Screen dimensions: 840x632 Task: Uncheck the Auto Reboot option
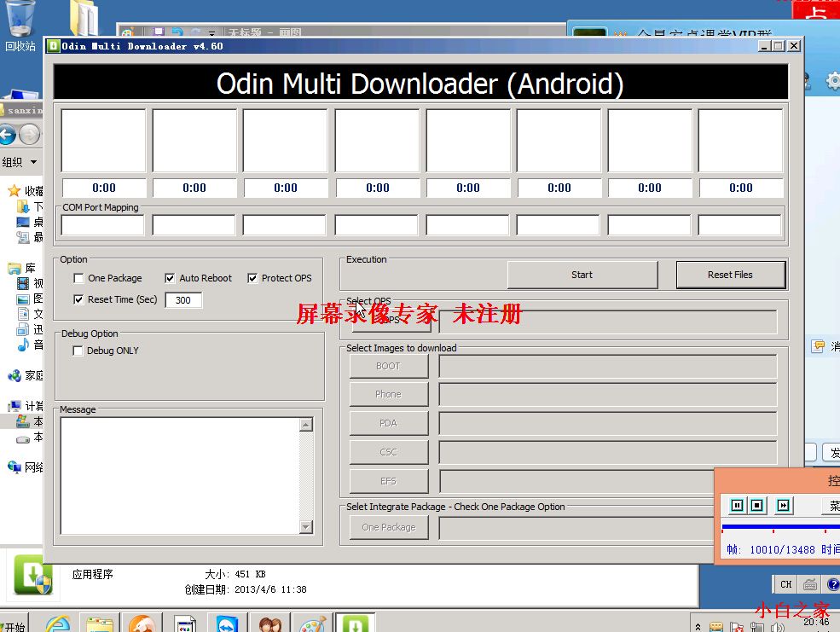tap(170, 278)
